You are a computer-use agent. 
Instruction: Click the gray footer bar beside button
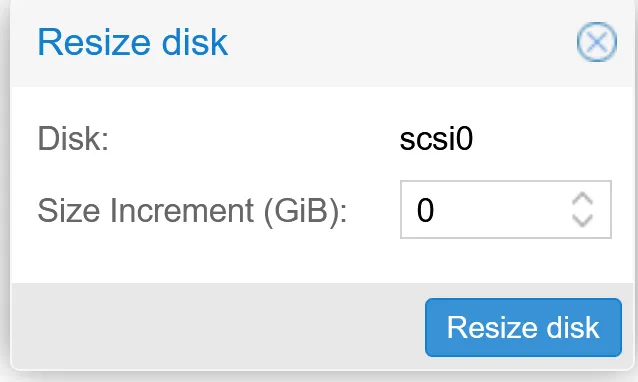click(218, 327)
